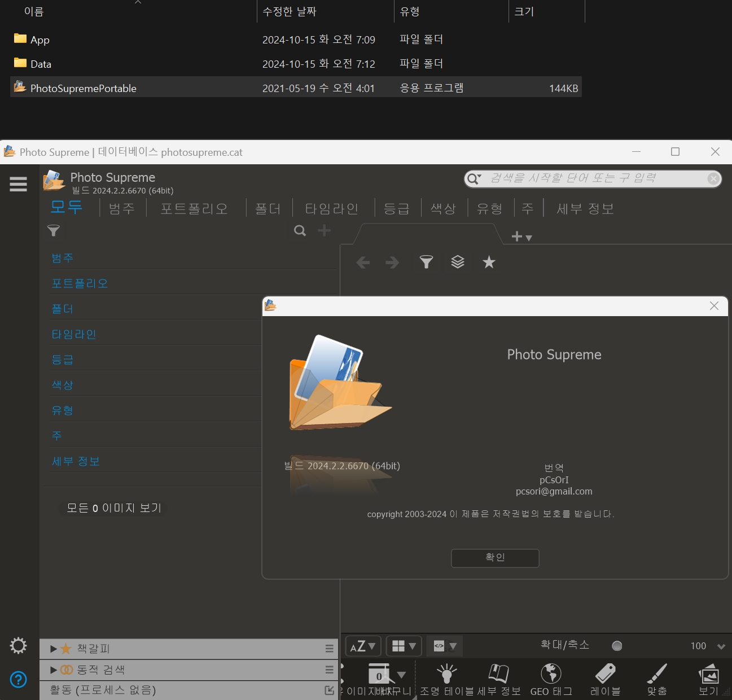Switch to the 모두 tab
The height and width of the screenshot is (700, 732).
pyautogui.click(x=67, y=207)
